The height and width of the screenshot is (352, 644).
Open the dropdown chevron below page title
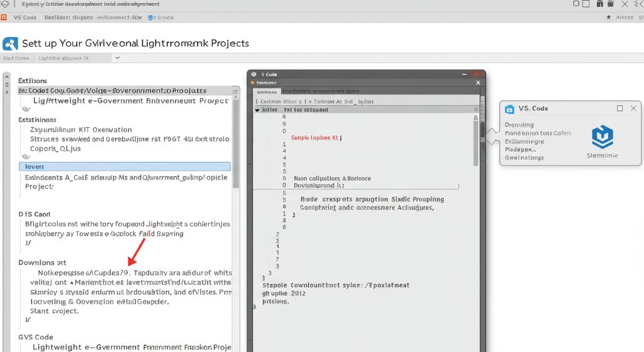point(116,58)
